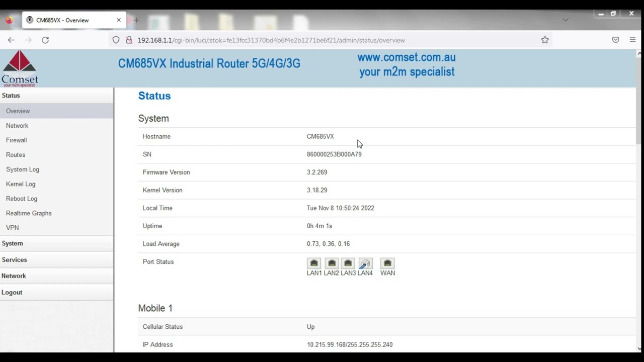This screenshot has height=362, width=644.
Task: Click the serial number 860000253B000A79
Action: pyautogui.click(x=334, y=154)
